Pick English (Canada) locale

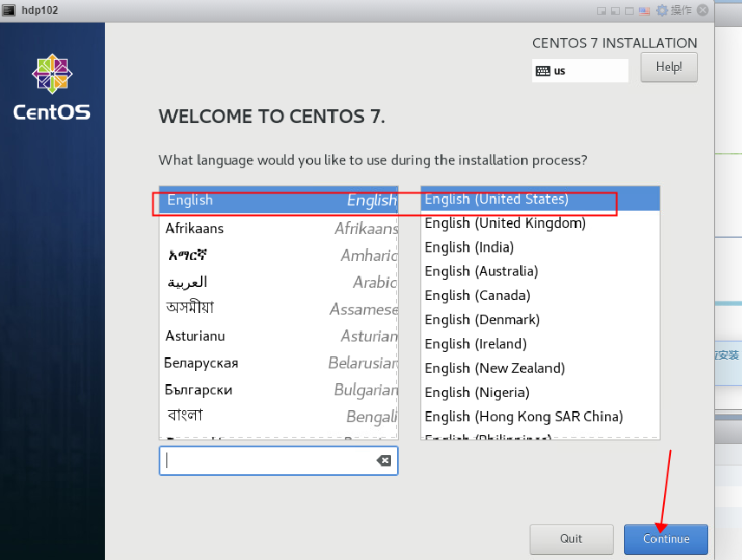pos(540,296)
